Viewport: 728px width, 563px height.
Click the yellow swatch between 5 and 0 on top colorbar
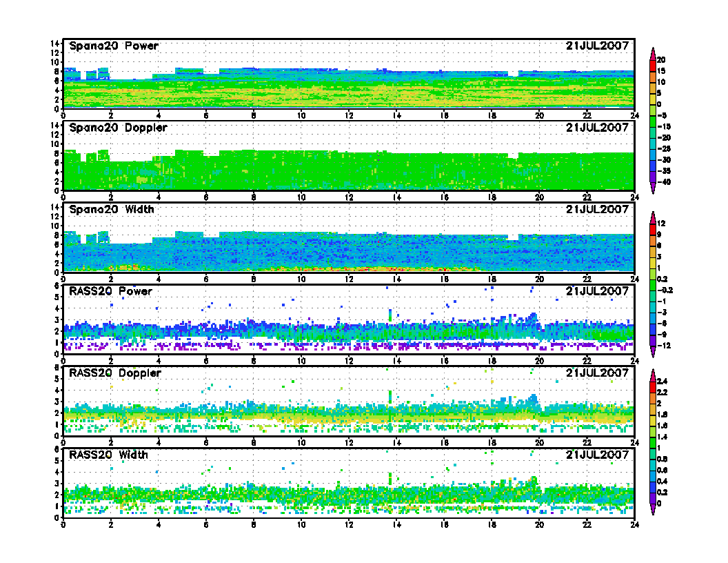(653, 99)
